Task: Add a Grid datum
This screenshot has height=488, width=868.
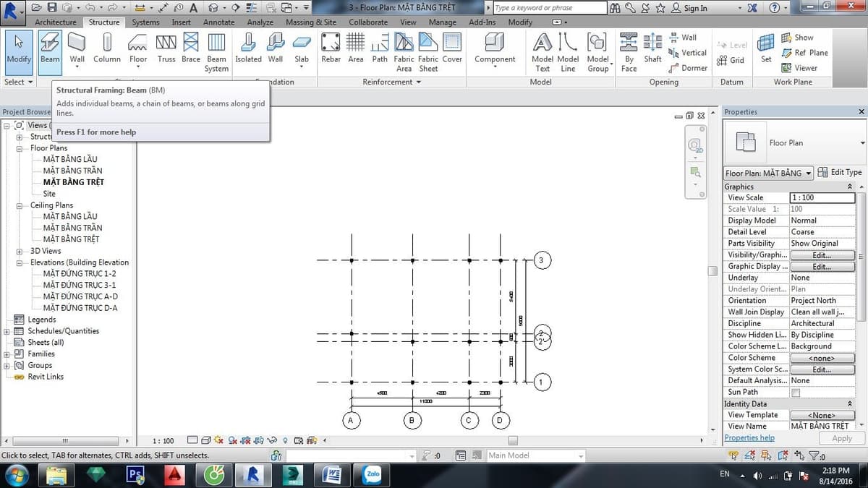Action: pyautogui.click(x=731, y=60)
